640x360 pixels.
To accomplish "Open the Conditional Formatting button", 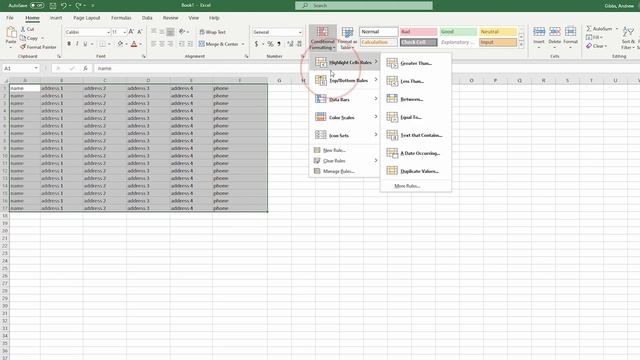I will (x=322, y=38).
